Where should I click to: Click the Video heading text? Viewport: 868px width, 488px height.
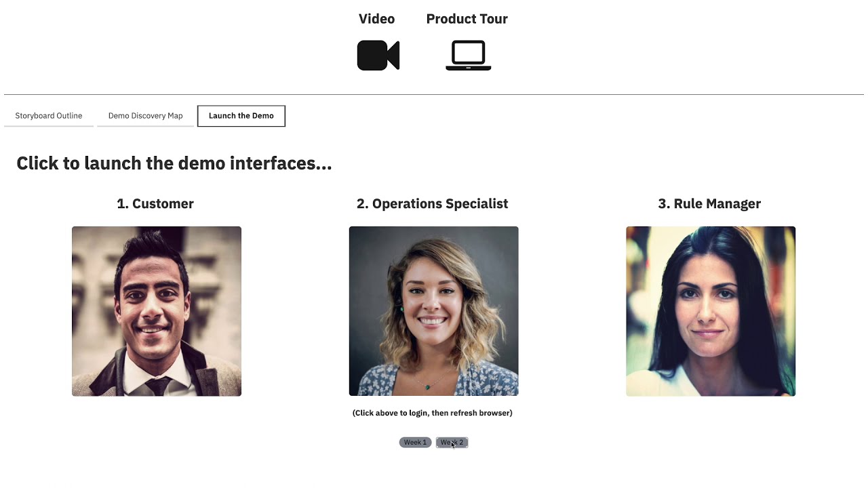coord(376,19)
